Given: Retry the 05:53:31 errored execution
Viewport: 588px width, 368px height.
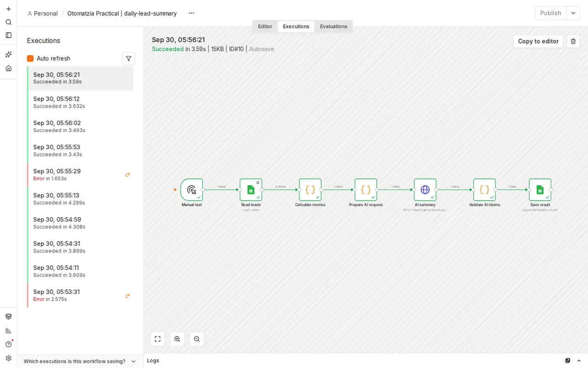Looking at the screenshot, I should (x=128, y=296).
